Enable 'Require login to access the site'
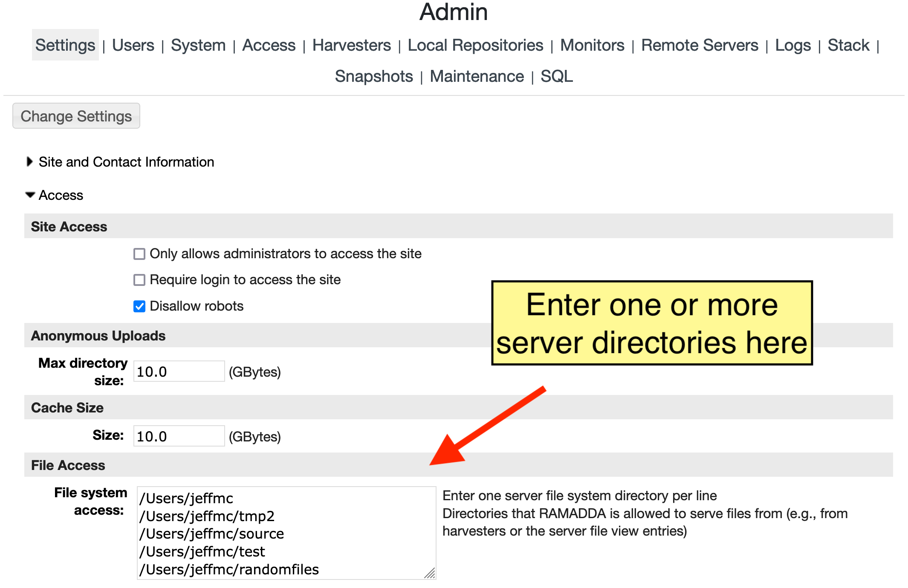 [x=139, y=280]
